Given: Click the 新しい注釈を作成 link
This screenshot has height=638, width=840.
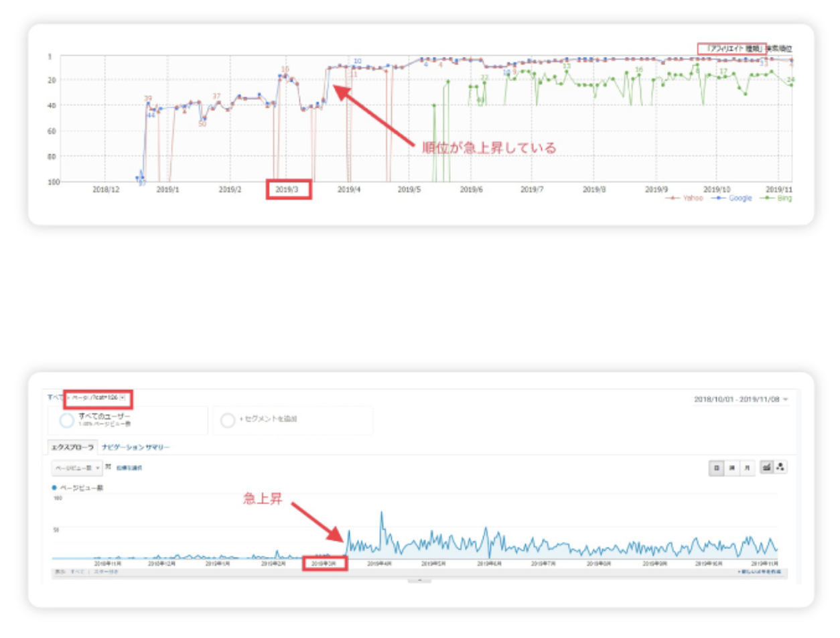Looking at the screenshot, I should click(759, 572).
